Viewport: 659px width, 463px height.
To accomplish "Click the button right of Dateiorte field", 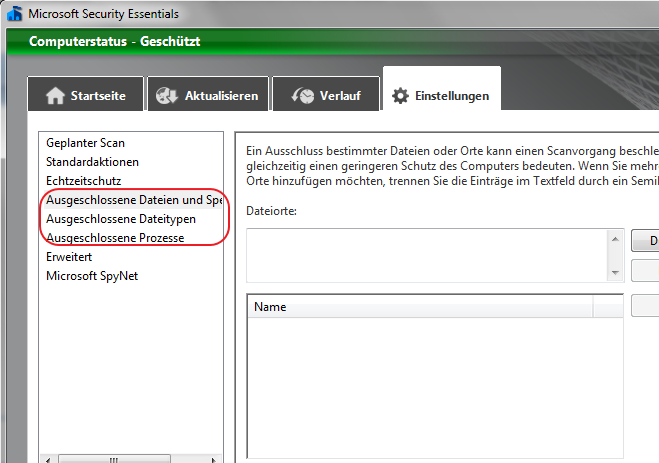I will pyautogui.click(x=646, y=241).
